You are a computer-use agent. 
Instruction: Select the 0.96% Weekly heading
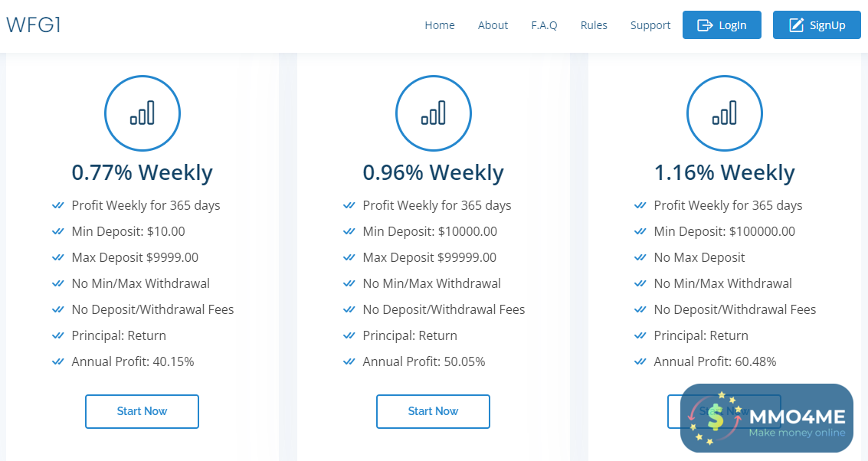pyautogui.click(x=434, y=172)
